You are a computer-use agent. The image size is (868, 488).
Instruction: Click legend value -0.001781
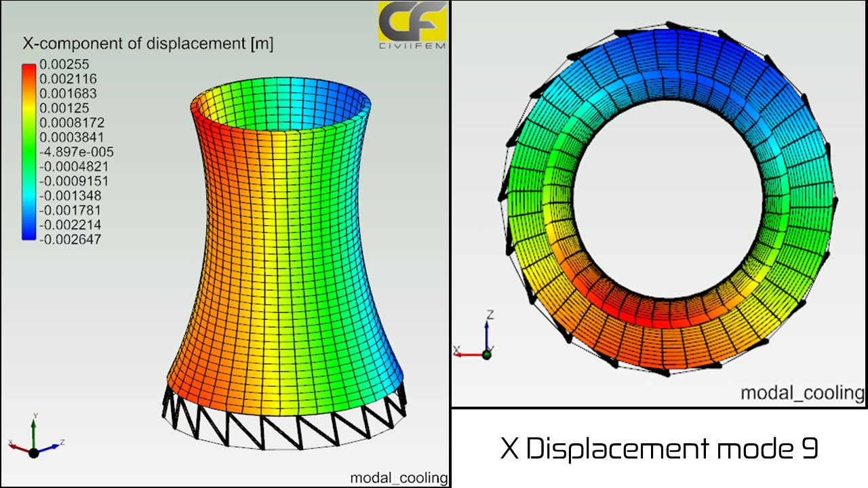pyautogui.click(x=70, y=210)
